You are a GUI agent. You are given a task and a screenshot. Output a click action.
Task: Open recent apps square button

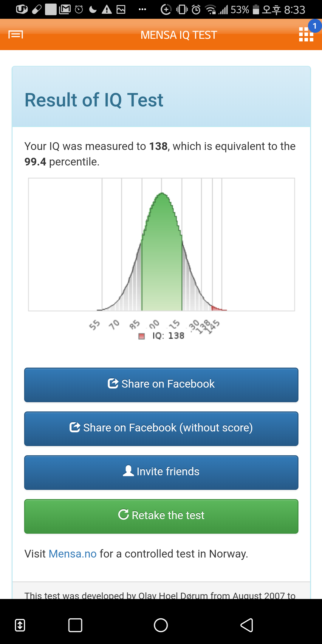point(75,625)
